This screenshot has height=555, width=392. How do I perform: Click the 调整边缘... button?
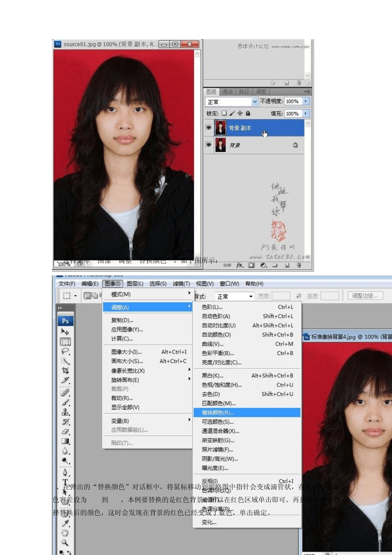365,296
